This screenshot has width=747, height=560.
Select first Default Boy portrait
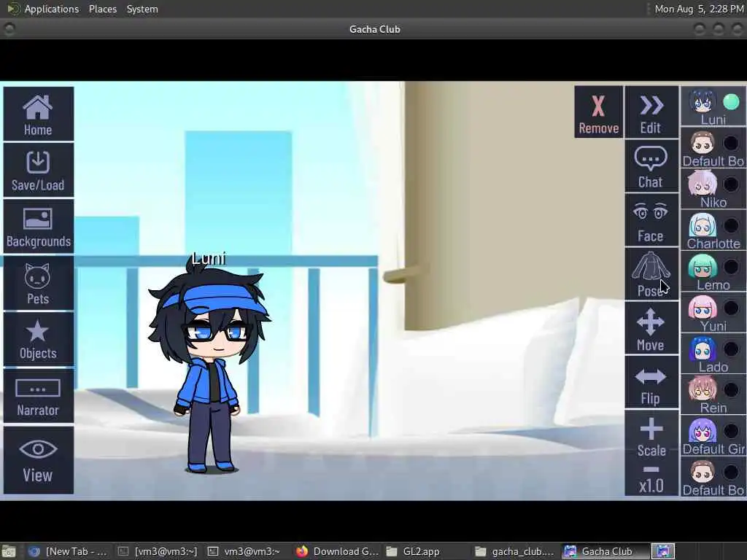click(x=703, y=143)
